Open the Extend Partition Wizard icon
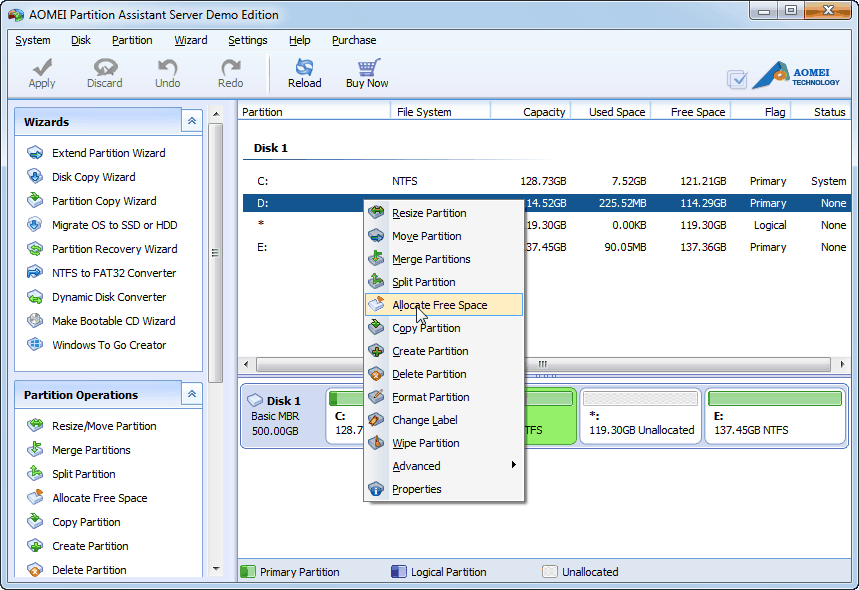 point(35,153)
